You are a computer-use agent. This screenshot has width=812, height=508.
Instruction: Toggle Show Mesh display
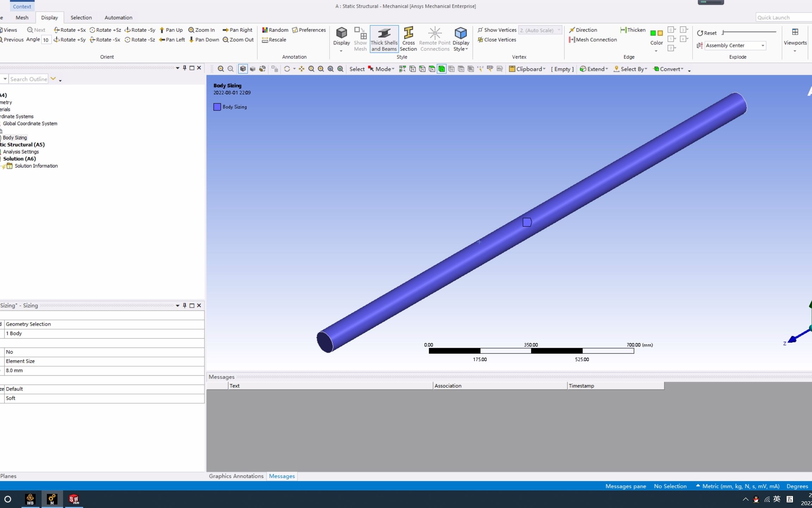coord(360,39)
